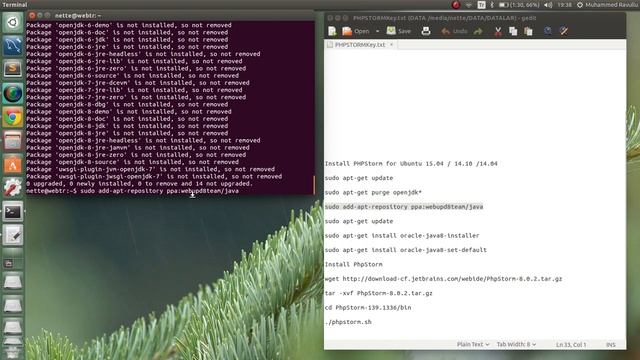Open the clock showing 19:38
Viewport: 640px width, 360px height.
click(x=564, y=5)
